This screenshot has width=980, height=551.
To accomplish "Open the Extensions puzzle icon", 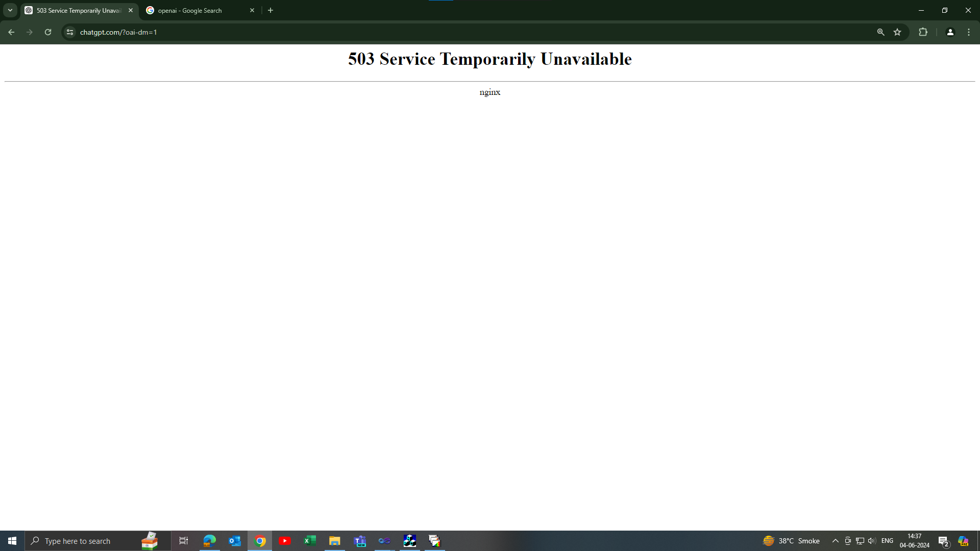I will [x=923, y=32].
